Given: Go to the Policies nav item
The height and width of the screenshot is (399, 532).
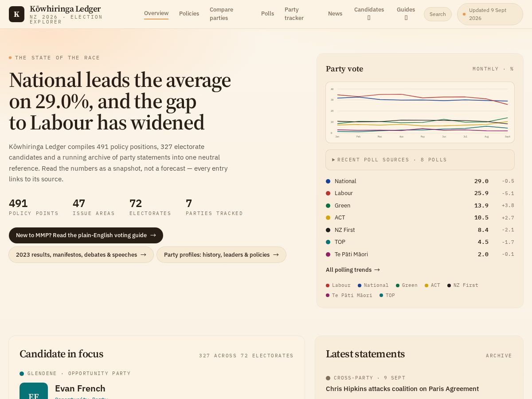Looking at the screenshot, I should click(189, 14).
